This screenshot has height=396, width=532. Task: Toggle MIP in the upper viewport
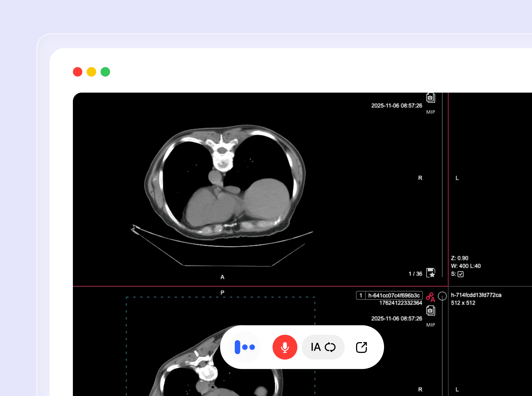pos(430,112)
